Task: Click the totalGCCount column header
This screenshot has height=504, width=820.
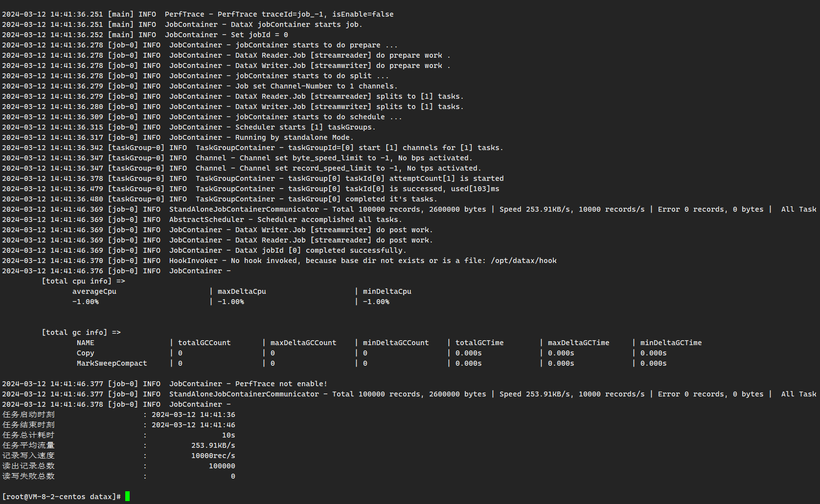Action: click(204, 343)
